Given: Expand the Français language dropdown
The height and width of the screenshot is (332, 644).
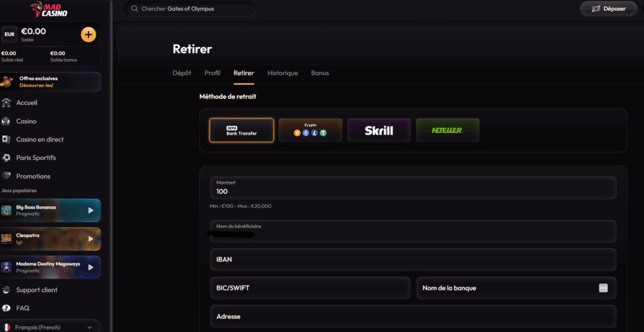Looking at the screenshot, I should pos(50,328).
